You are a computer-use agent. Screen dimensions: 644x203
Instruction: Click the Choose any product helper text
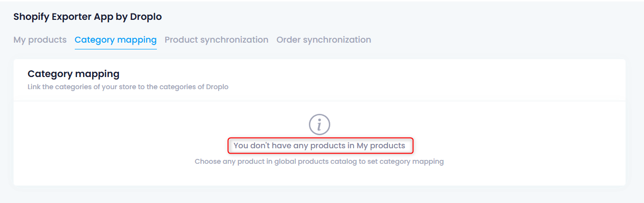click(320, 161)
